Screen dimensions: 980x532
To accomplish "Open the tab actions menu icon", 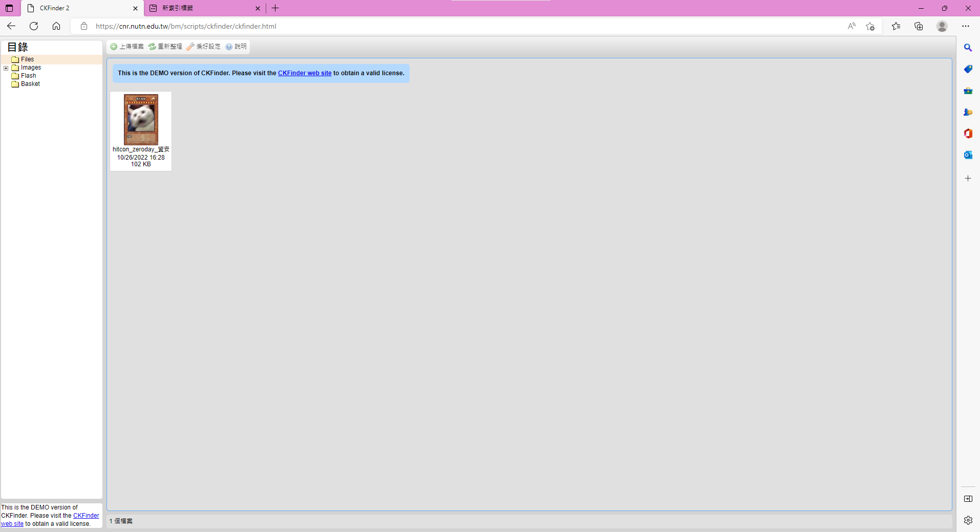I will pyautogui.click(x=9, y=8).
